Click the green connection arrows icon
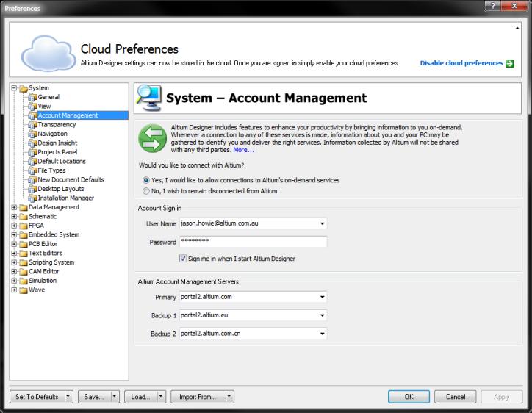 [x=152, y=138]
